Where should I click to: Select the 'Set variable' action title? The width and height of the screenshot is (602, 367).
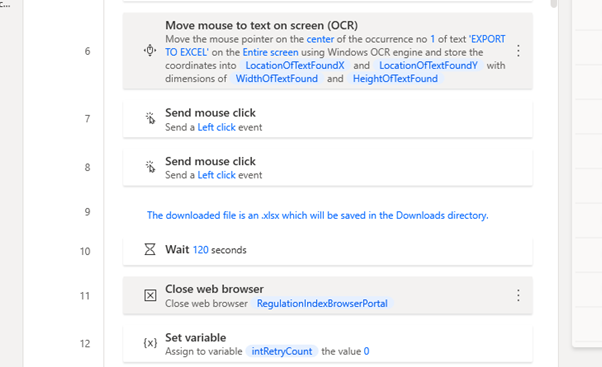(x=195, y=338)
